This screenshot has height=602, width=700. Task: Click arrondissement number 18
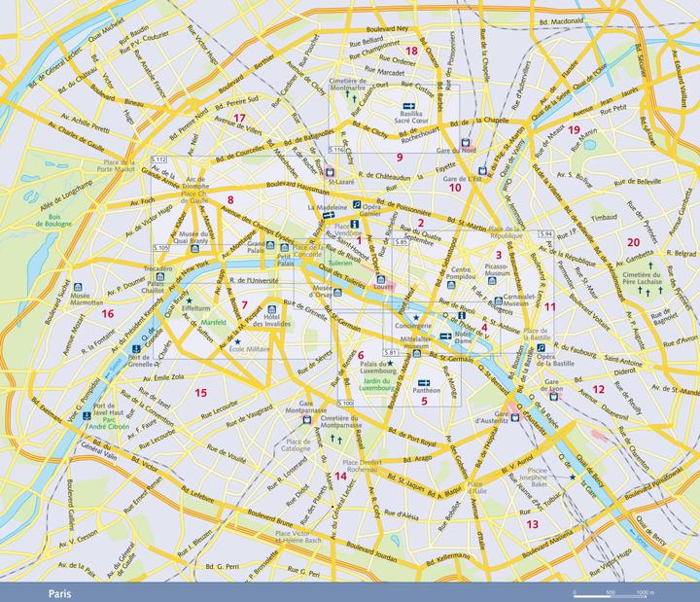pos(411,51)
